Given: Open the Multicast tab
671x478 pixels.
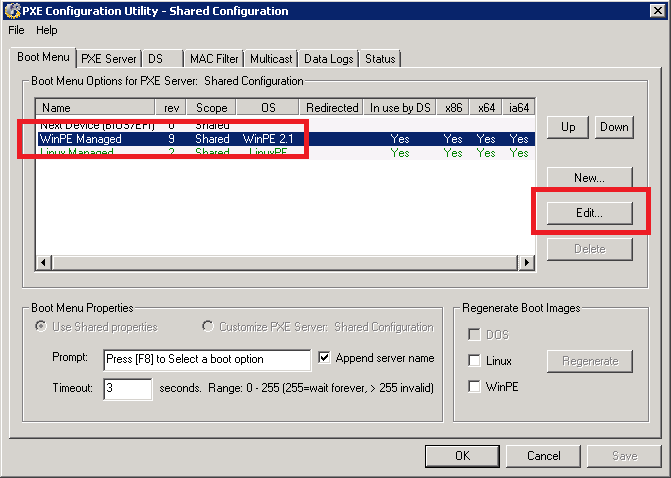Looking at the screenshot, I should click(x=271, y=59).
